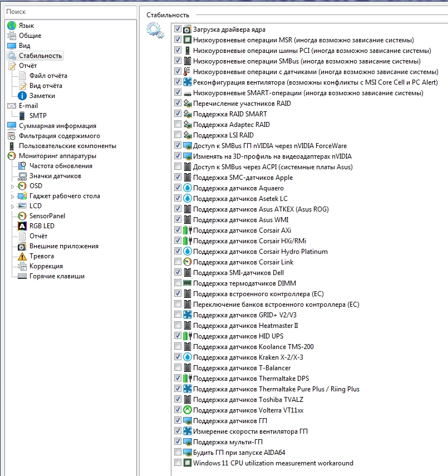Click the fan icon by GRID+ V2/V3
Screen dimensions: 448x476
coord(188,315)
